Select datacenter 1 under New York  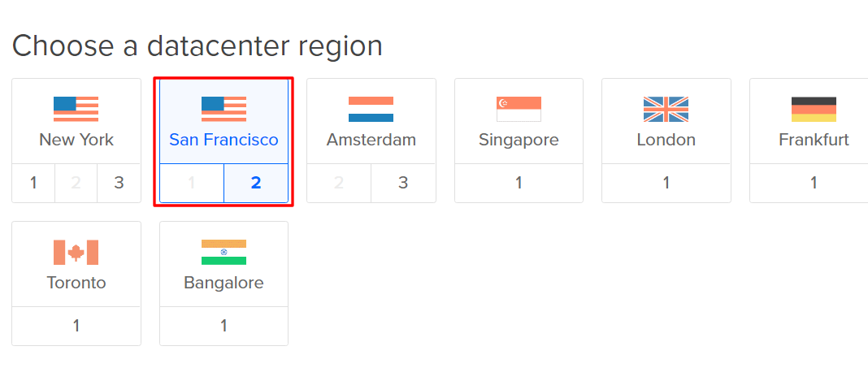[x=33, y=183]
